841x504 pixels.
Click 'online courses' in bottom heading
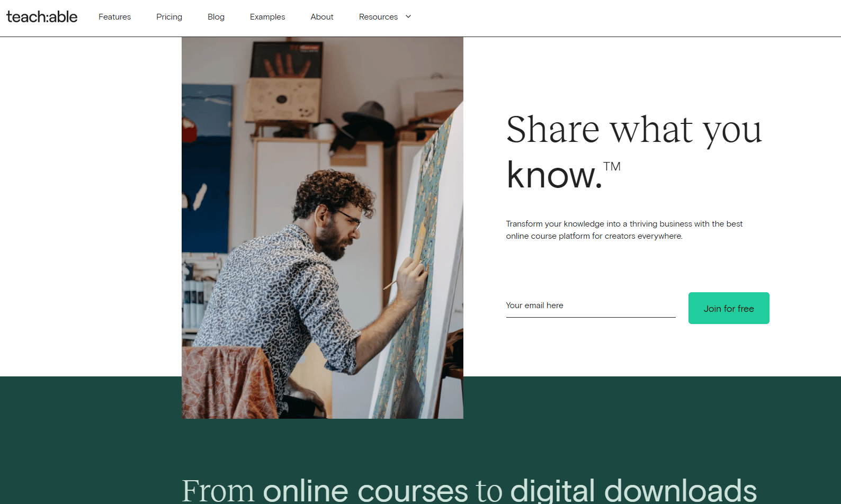point(365,490)
